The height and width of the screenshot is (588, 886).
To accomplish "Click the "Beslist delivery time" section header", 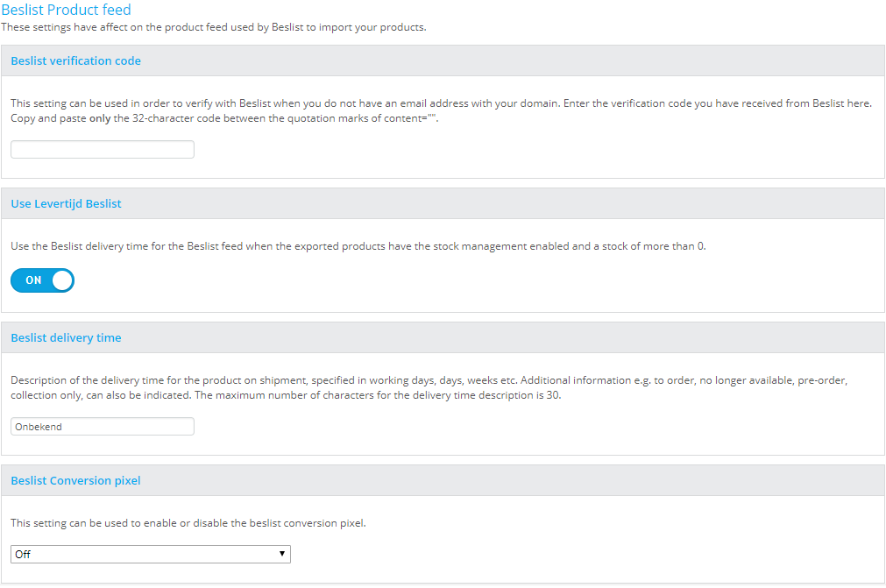I will [66, 338].
